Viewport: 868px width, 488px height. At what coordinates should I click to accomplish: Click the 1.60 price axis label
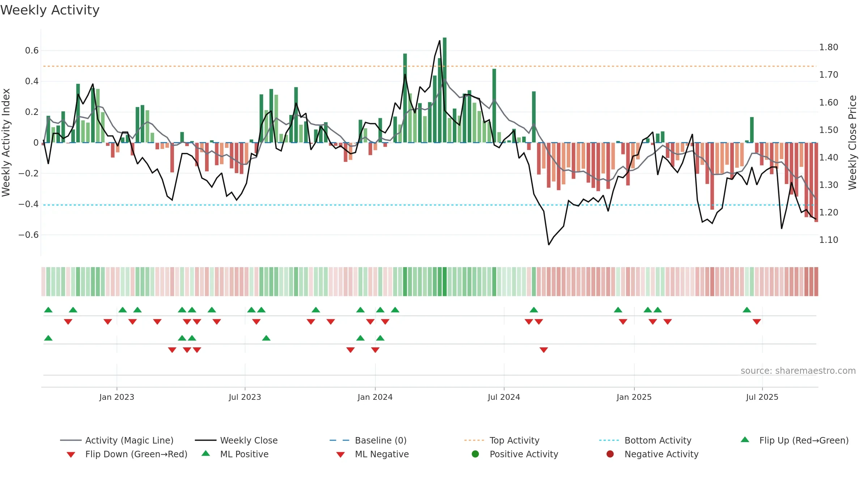tap(829, 103)
